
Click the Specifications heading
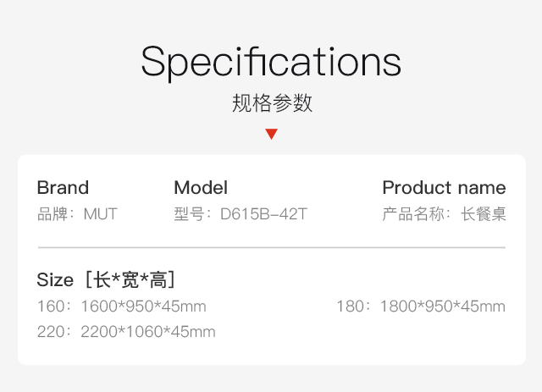(271, 63)
